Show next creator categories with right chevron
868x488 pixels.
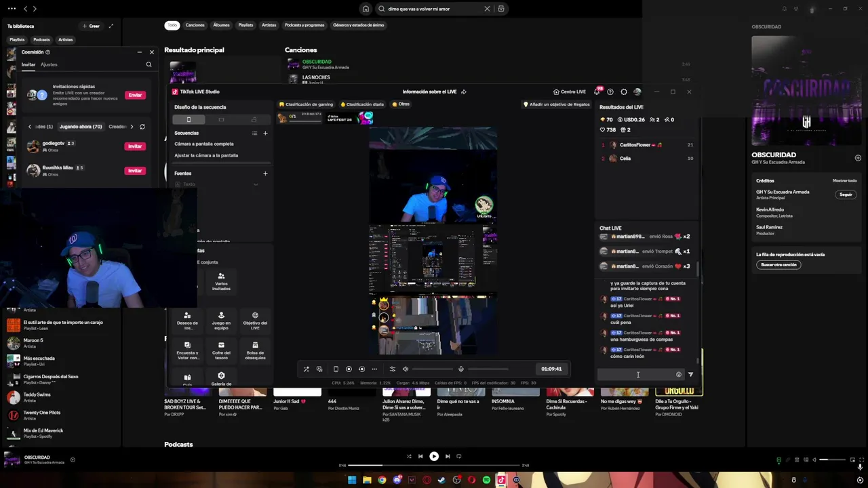132,127
